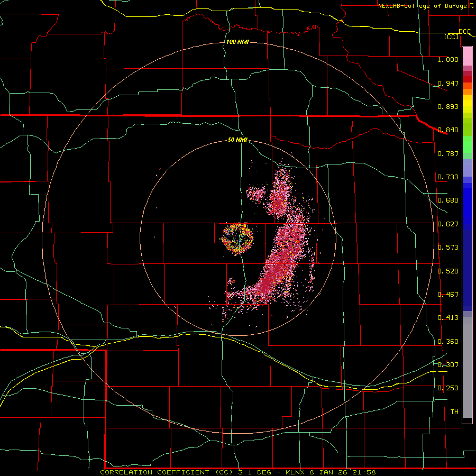Click the 0.840 color scale value
Viewport: 476px width, 476px height.
[x=448, y=130]
